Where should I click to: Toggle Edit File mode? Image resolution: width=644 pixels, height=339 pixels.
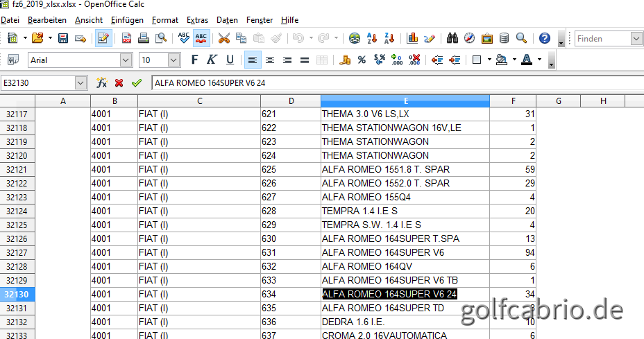click(x=103, y=38)
